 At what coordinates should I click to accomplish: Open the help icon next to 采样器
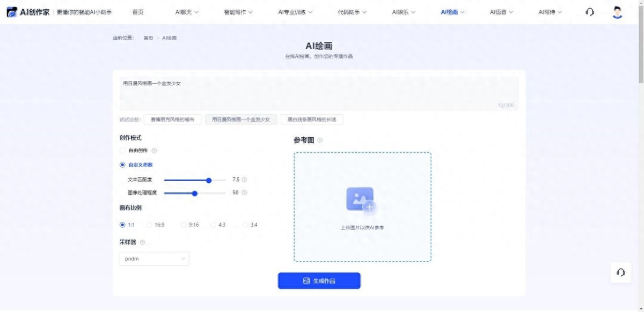(141, 242)
